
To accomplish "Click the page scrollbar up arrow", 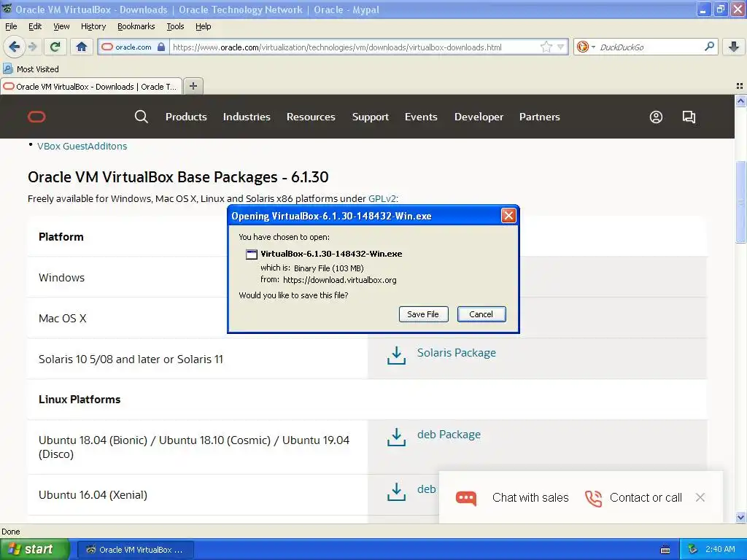I will click(740, 101).
